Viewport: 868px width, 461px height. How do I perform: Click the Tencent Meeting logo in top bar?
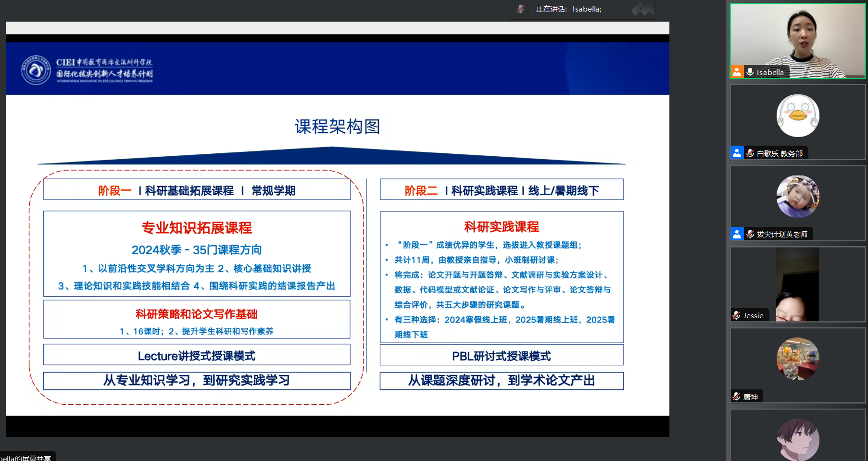point(642,9)
